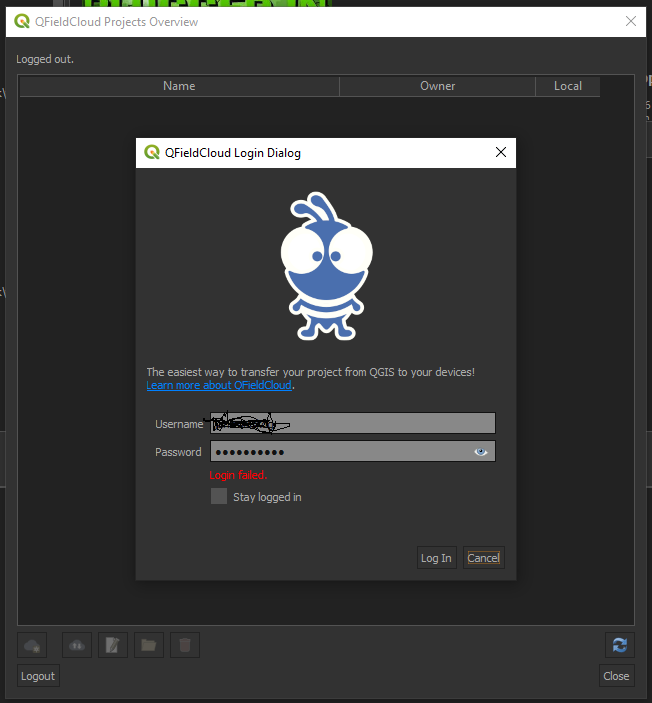Sort projects by Name column header
This screenshot has height=703, width=652.
[179, 86]
